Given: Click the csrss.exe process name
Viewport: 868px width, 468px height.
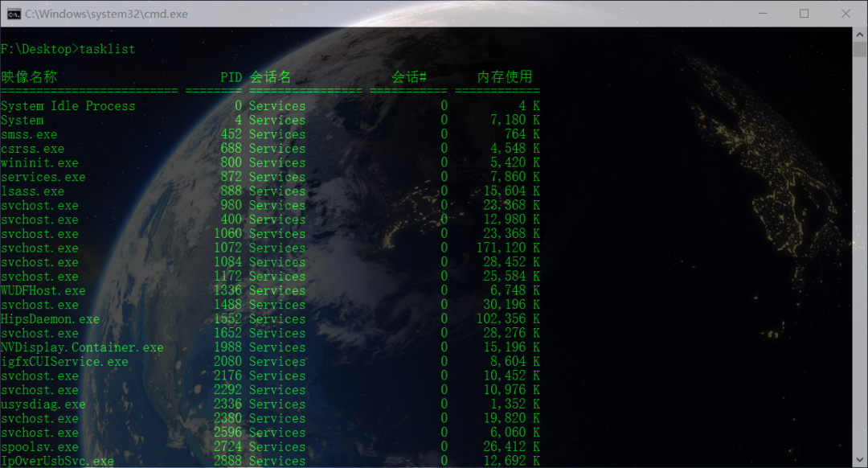Looking at the screenshot, I should click(33, 149).
